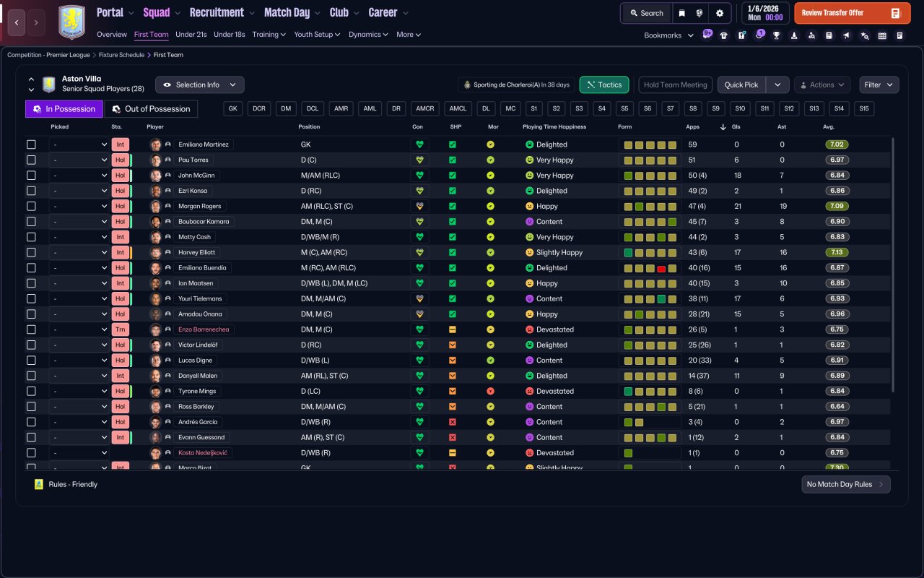Open the Picked dropdown for Matty Cash
Image resolution: width=924 pixels, height=578 pixels.
(79, 237)
